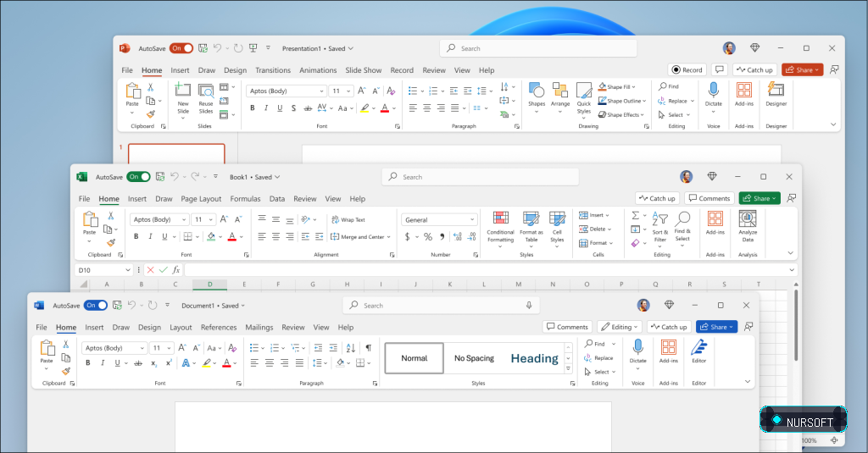
Task: Open Editing mode dropdown in Word
Action: pos(621,327)
